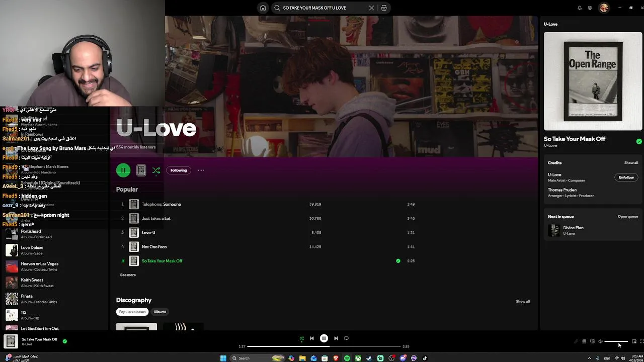Open File Explorer in taskbar
The image size is (644, 362).
[x=302, y=358]
